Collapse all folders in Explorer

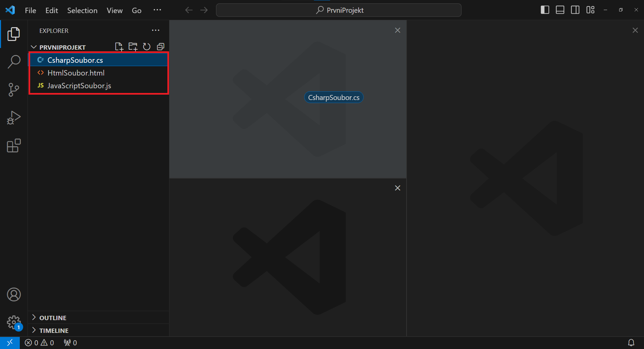[161, 47]
